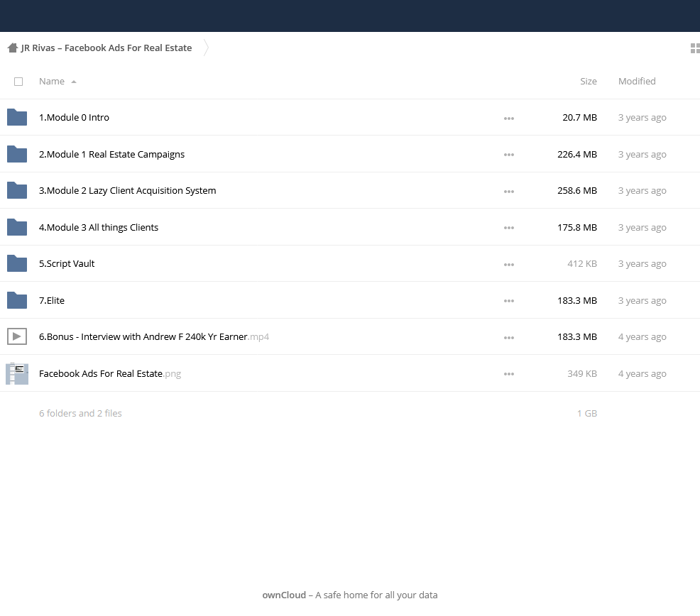This screenshot has height=616, width=700.
Task: Open the 5.Script Vault folder icon
Action: (17, 263)
